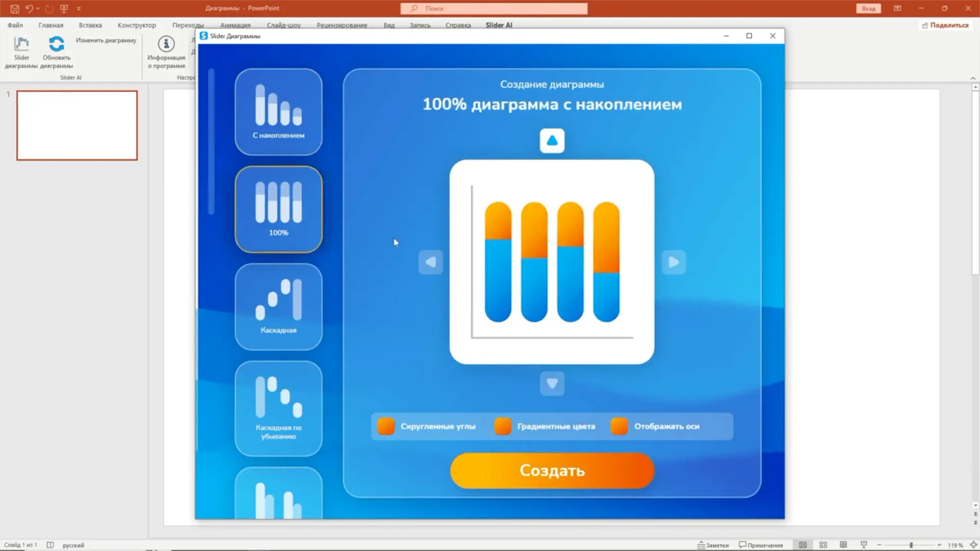This screenshot has height=551, width=980.
Task: Select the 100% stacked chart tile
Action: coord(278,209)
